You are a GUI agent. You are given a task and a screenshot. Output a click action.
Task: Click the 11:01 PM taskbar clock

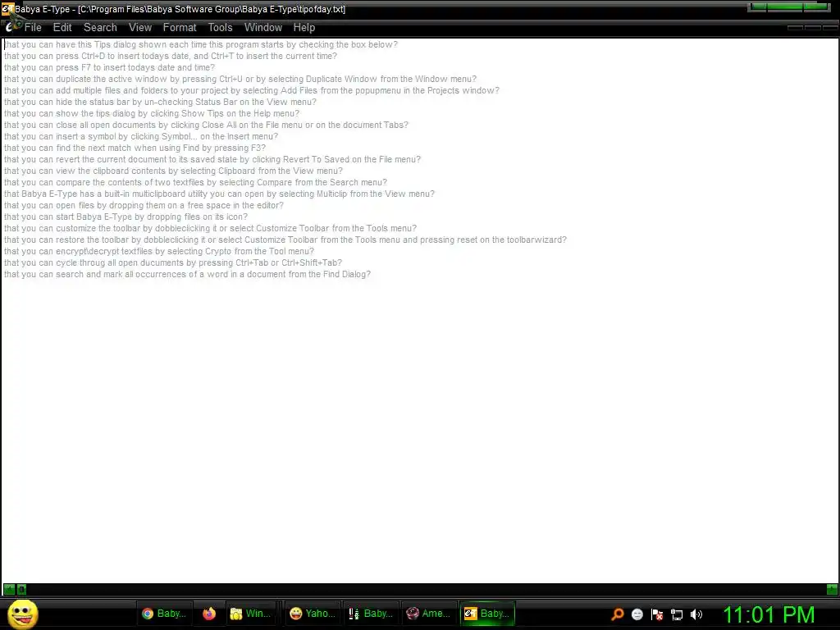pyautogui.click(x=769, y=614)
